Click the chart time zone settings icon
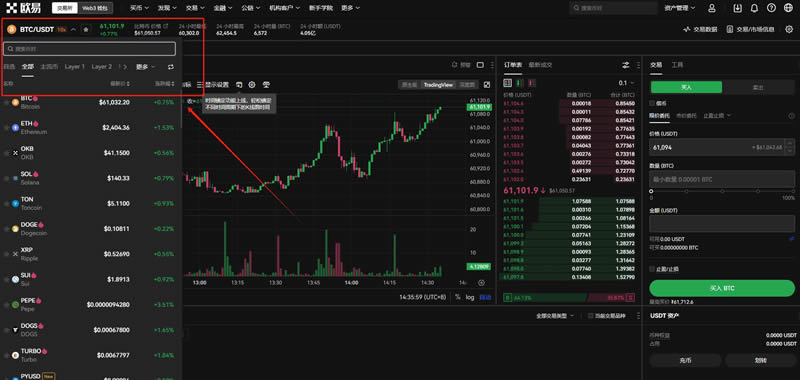Image resolution: width=800 pixels, height=380 pixels. (x=481, y=283)
